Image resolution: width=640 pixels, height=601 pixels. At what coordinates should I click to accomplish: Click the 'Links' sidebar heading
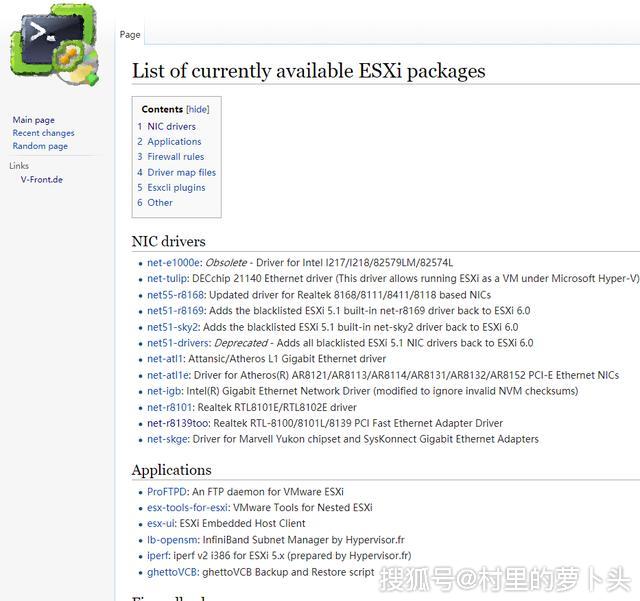coord(19,166)
